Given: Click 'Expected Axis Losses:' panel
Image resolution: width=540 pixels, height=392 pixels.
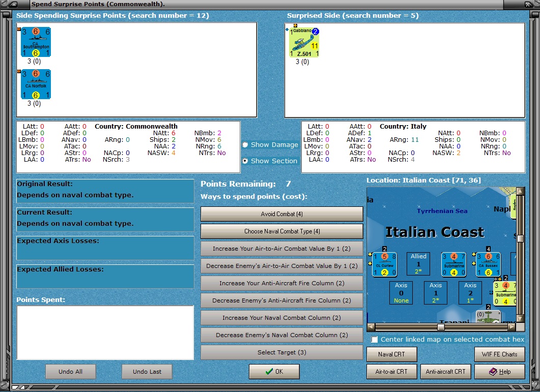Looking at the screenshot, I should 105,248.
